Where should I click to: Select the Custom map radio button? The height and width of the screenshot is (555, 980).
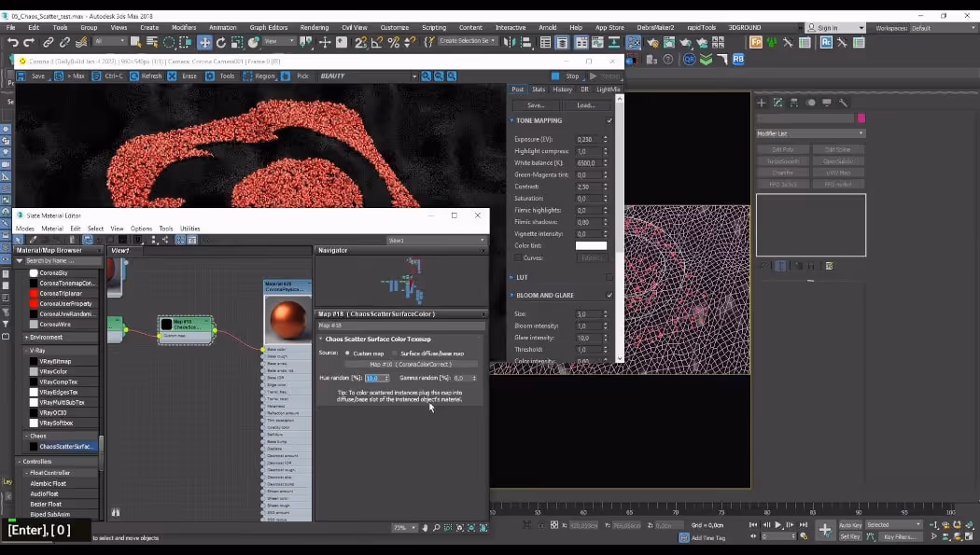[x=348, y=351]
